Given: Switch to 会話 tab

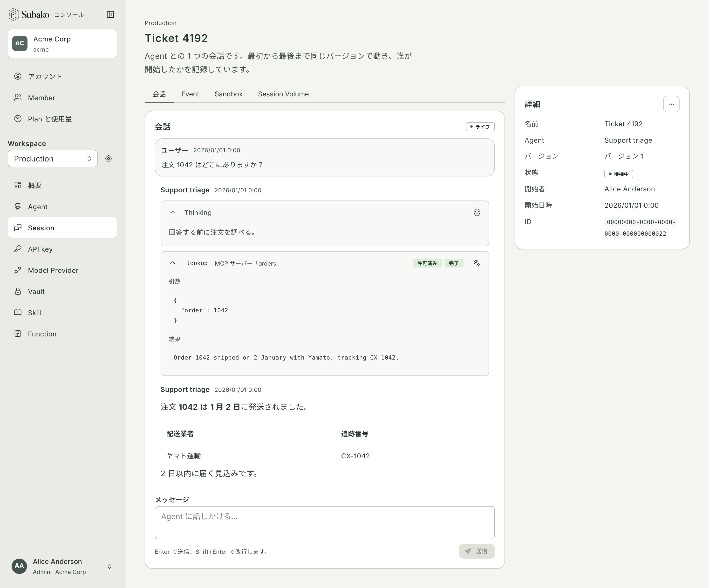Looking at the screenshot, I should pos(159,94).
